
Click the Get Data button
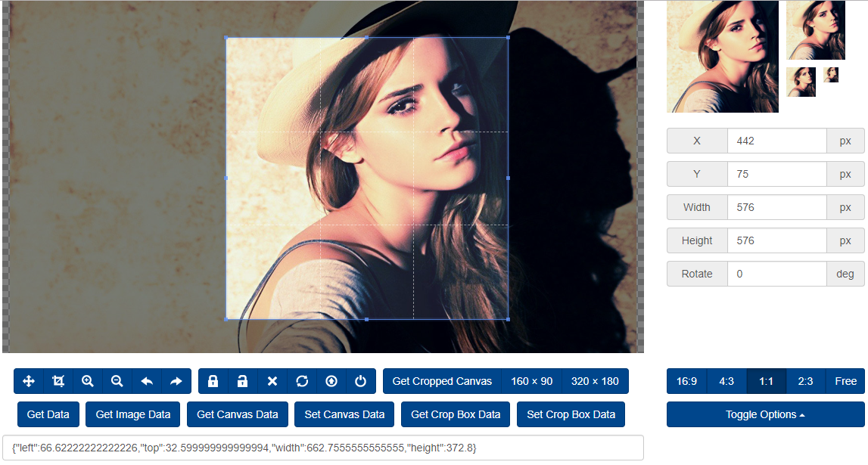[x=48, y=414]
